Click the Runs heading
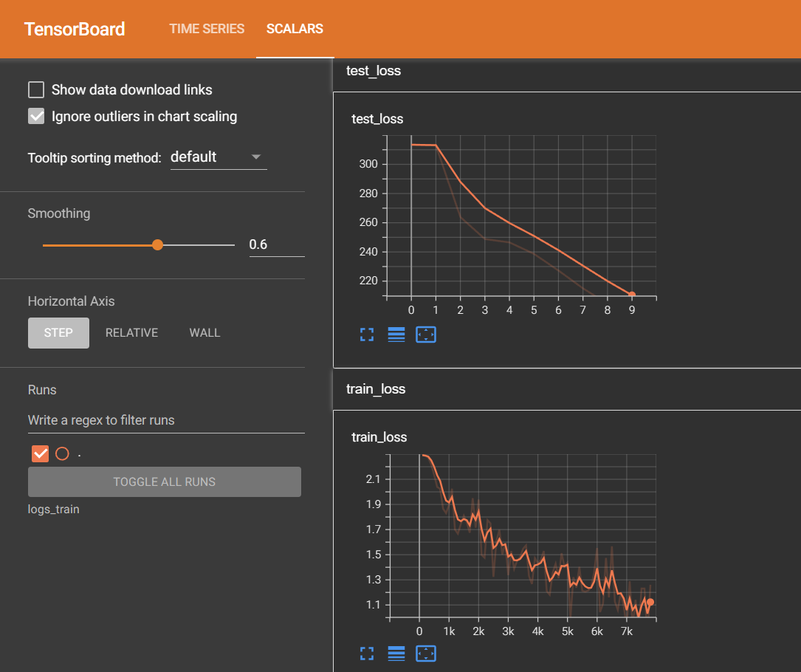 click(x=42, y=389)
